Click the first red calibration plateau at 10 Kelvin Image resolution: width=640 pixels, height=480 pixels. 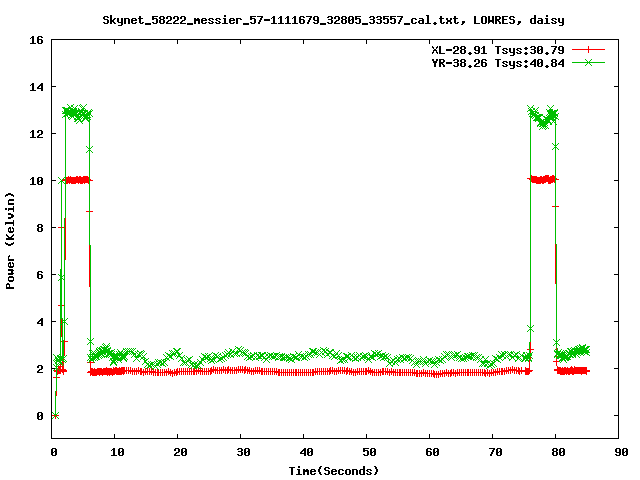77,180
